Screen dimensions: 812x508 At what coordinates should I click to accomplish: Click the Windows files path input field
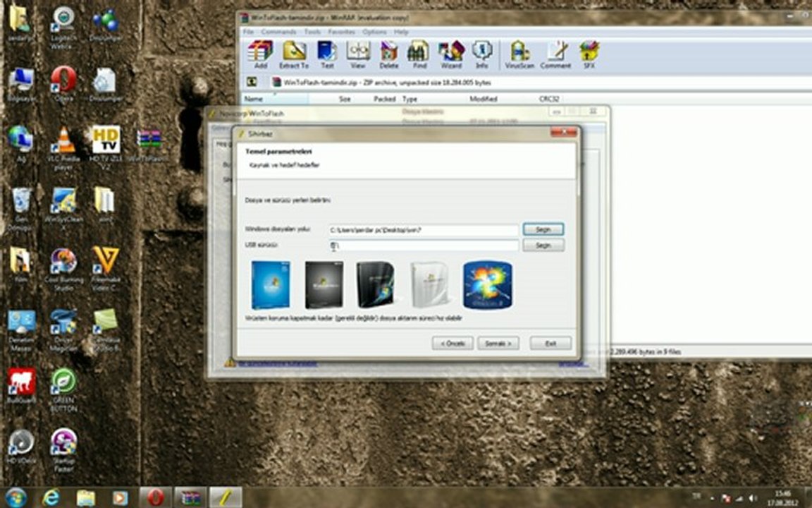point(424,229)
